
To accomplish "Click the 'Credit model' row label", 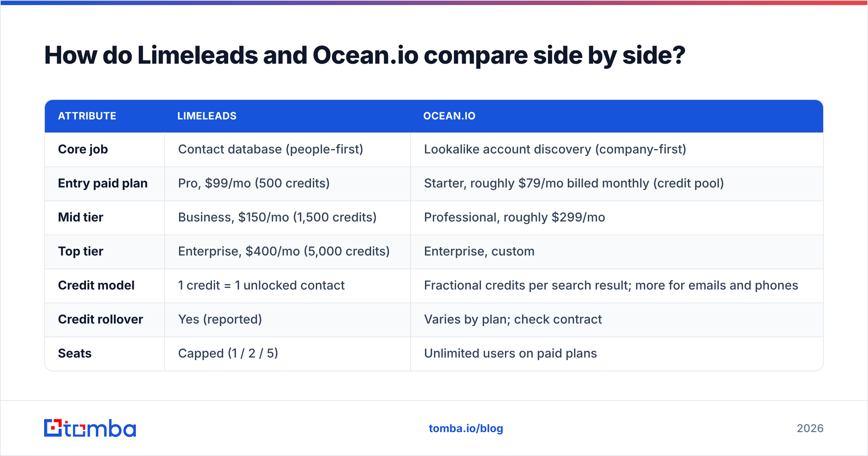I will click(96, 285).
